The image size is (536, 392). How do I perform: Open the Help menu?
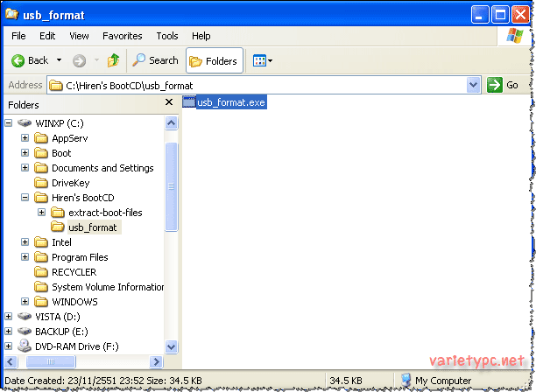point(201,36)
